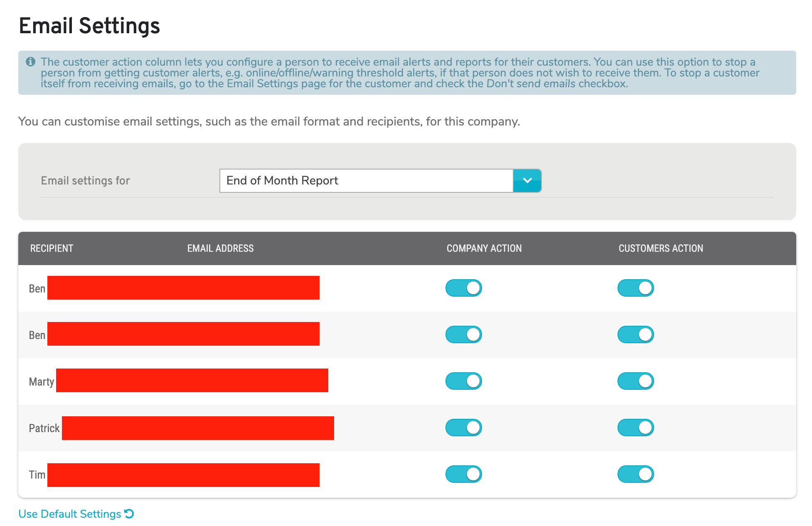Image resolution: width=812 pixels, height=526 pixels.
Task: Click the reset icon beside Use Default Settings
Action: (129, 514)
